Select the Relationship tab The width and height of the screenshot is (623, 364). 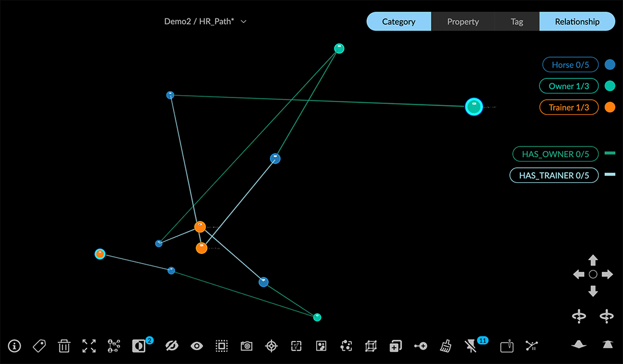pyautogui.click(x=577, y=21)
